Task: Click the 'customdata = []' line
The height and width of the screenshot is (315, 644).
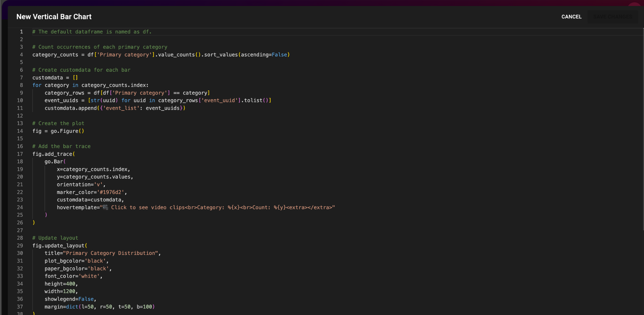Action: click(55, 78)
